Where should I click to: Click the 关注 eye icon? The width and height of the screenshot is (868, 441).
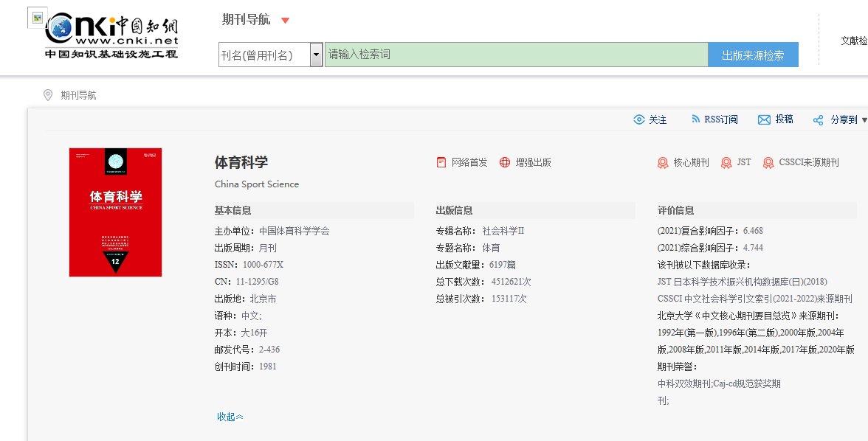[639, 119]
